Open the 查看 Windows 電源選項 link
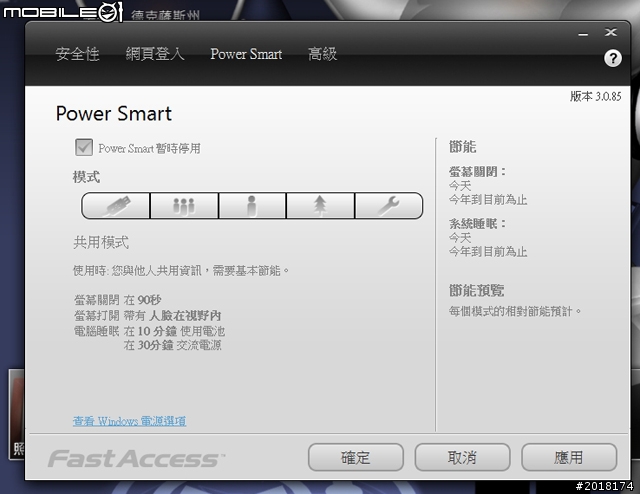 pos(129,421)
